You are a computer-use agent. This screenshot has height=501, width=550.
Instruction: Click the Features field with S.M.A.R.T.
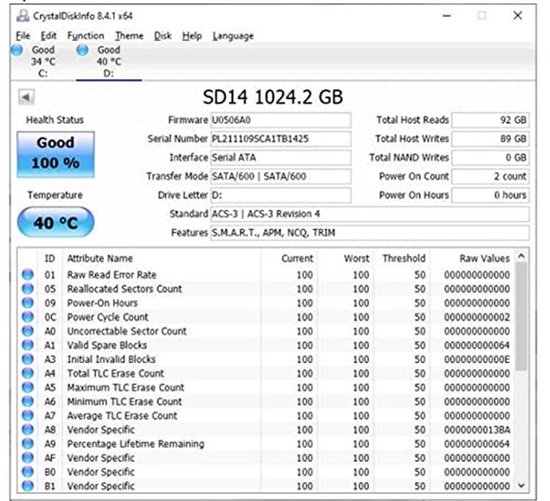click(x=370, y=233)
